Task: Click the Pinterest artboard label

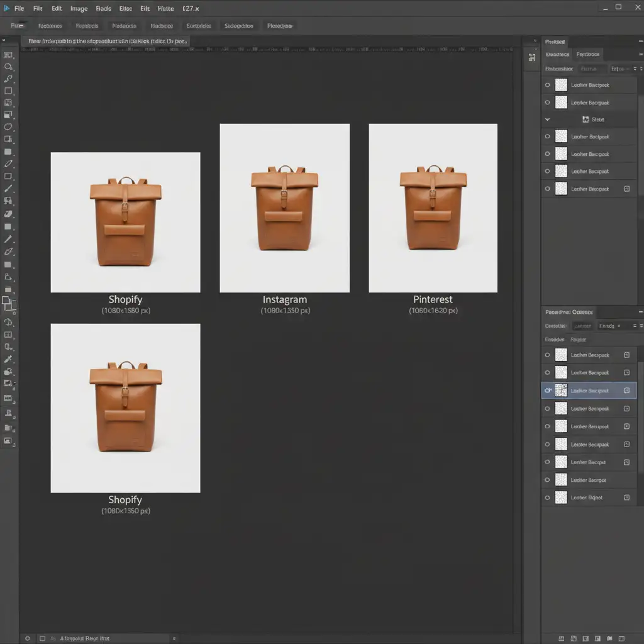Action: [x=433, y=300]
